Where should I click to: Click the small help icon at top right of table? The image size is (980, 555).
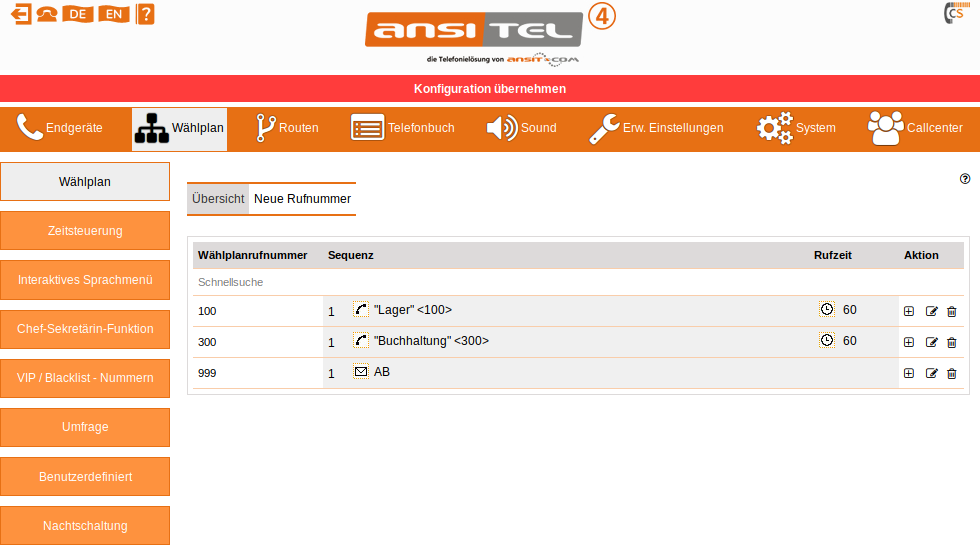[965, 179]
